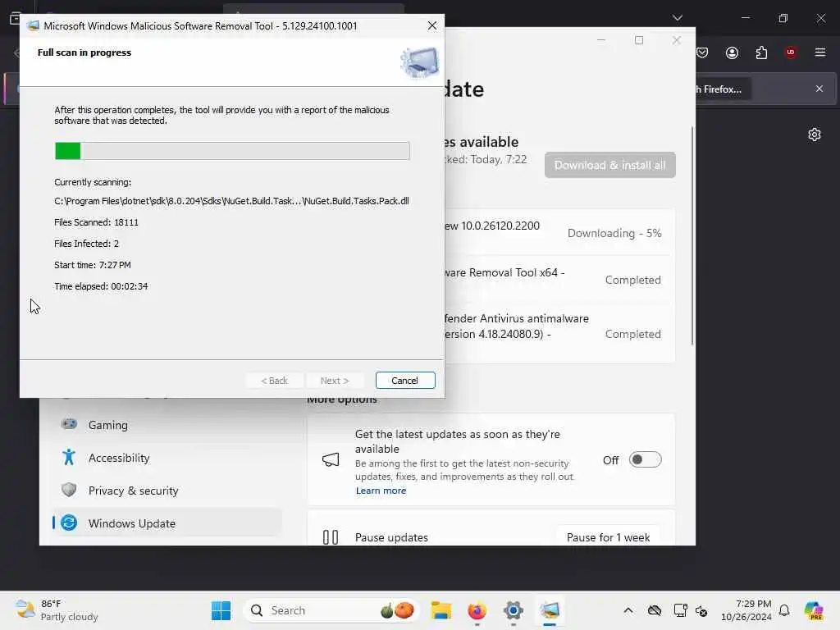Click Download & install all in Settings
The height and width of the screenshot is (630, 840).
point(609,165)
